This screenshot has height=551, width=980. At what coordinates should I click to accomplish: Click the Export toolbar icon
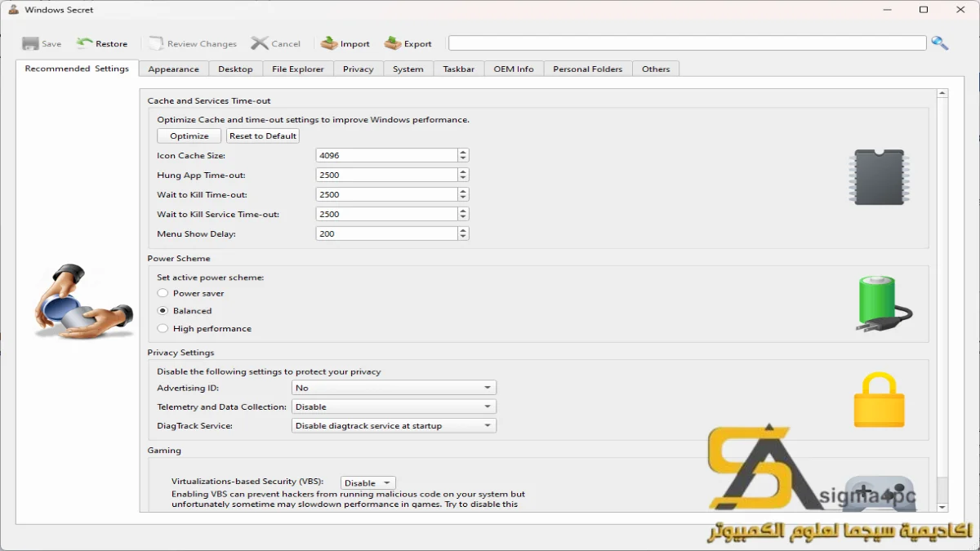pos(393,43)
